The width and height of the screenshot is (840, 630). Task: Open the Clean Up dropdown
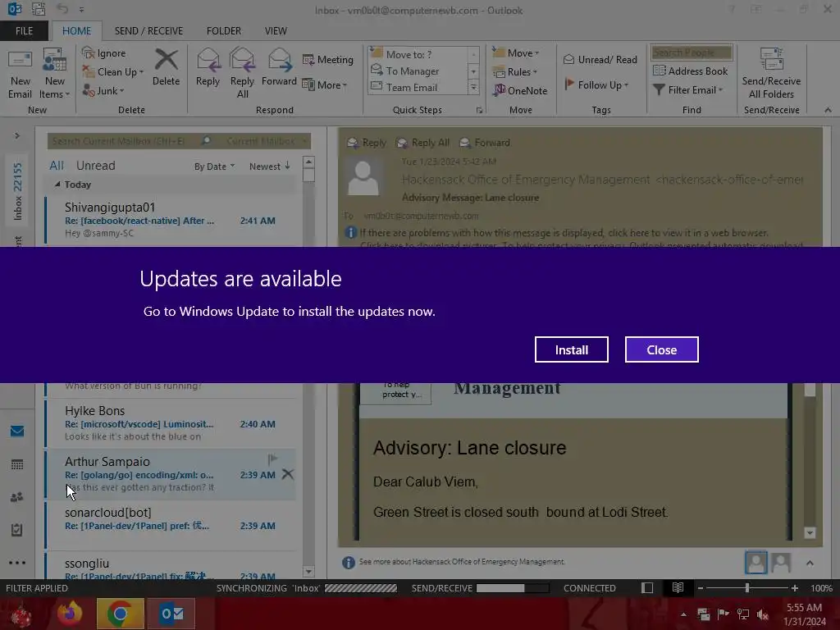coord(113,72)
